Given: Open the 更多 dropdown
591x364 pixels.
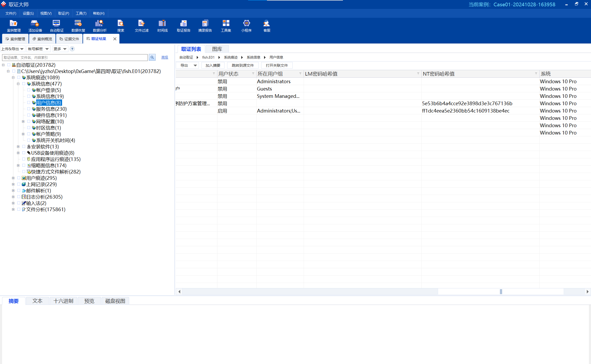Looking at the screenshot, I should coord(60,49).
